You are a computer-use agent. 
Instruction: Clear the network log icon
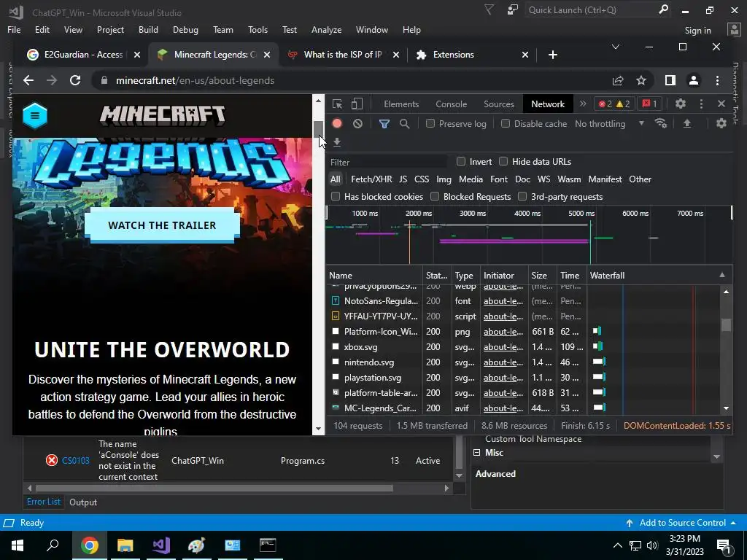pos(357,123)
